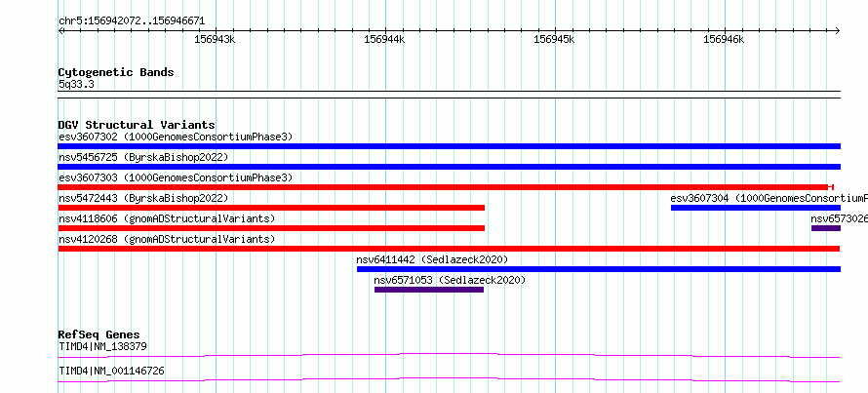
Task: Open the nsv6571053 (Sedlazeck2020) label
Action: [450, 280]
